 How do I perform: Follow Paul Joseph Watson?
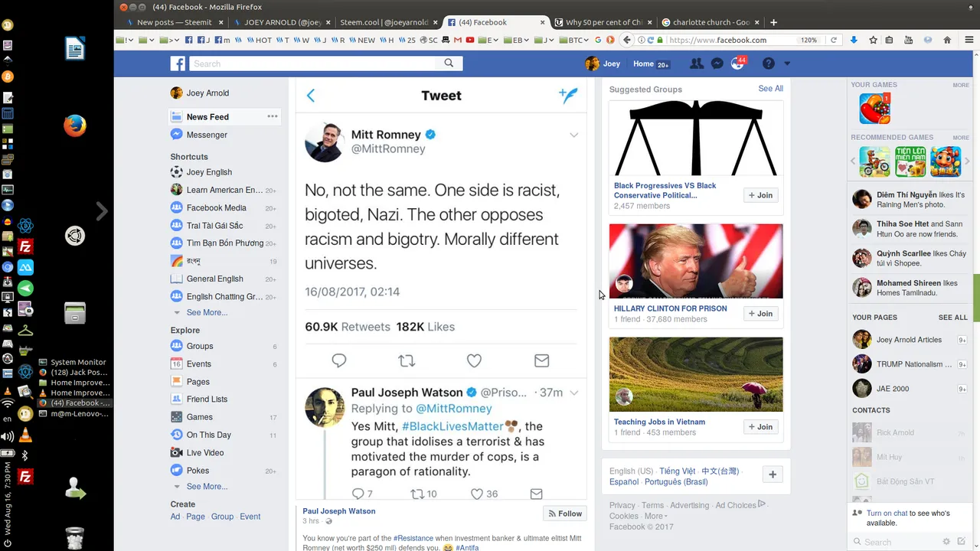[565, 514]
